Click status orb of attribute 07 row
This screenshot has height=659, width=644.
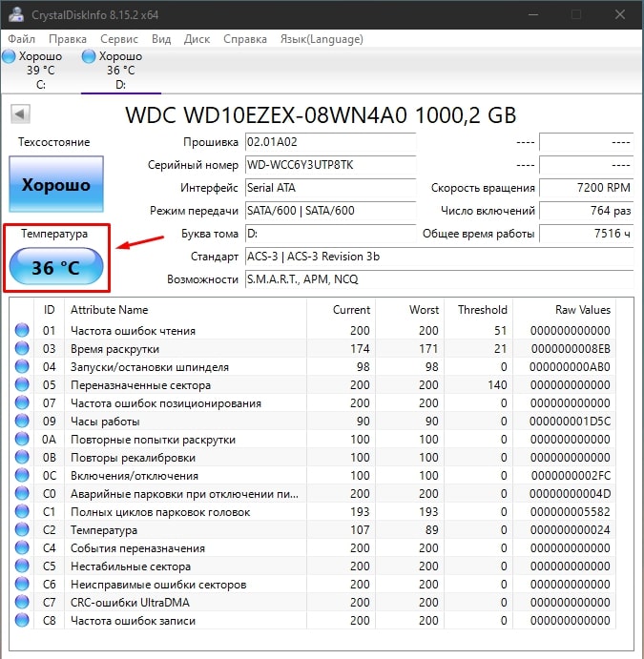[x=22, y=402]
